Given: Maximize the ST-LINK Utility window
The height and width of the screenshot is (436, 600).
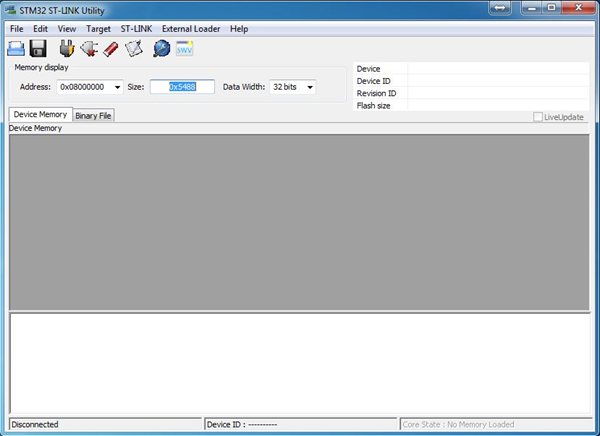Looking at the screenshot, I should coord(551,8).
